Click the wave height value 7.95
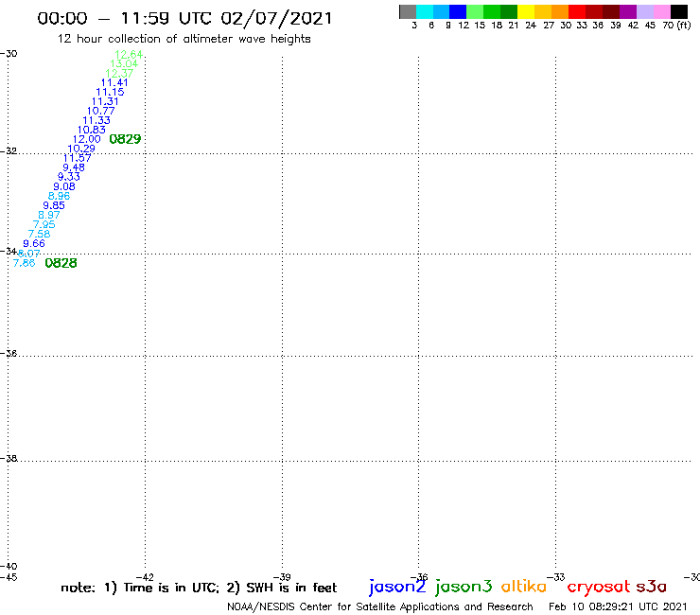The width and height of the screenshot is (700, 615). tap(44, 224)
